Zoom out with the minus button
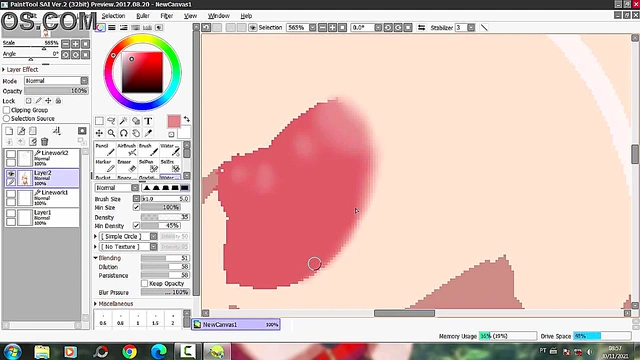The height and width of the screenshot is (360, 640). (322, 28)
